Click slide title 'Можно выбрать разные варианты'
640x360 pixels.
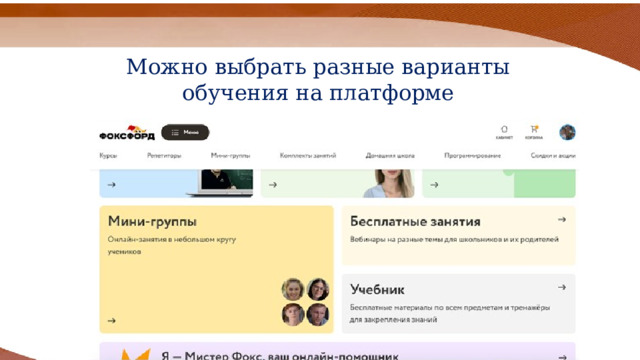tap(318, 67)
